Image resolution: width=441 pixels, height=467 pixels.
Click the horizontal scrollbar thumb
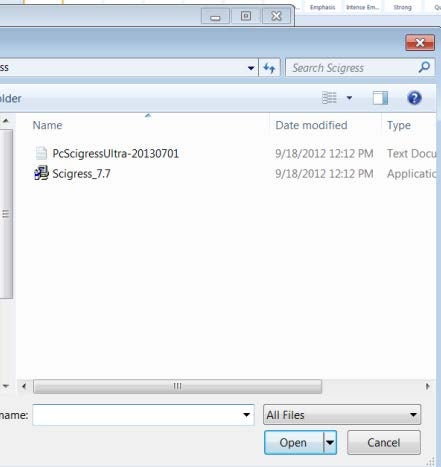178,386
